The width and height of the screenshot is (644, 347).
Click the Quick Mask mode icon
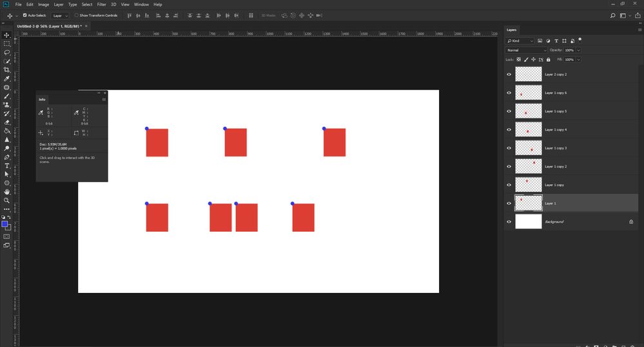pyautogui.click(x=6, y=237)
